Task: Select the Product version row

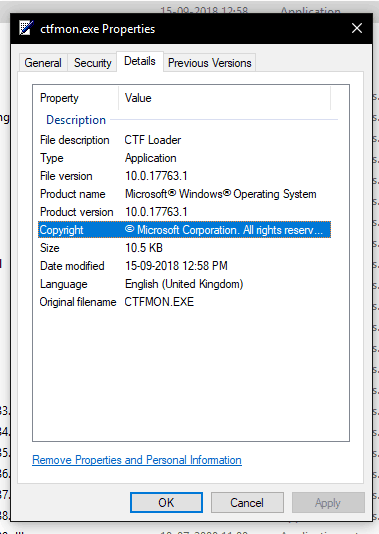Action: (184, 212)
